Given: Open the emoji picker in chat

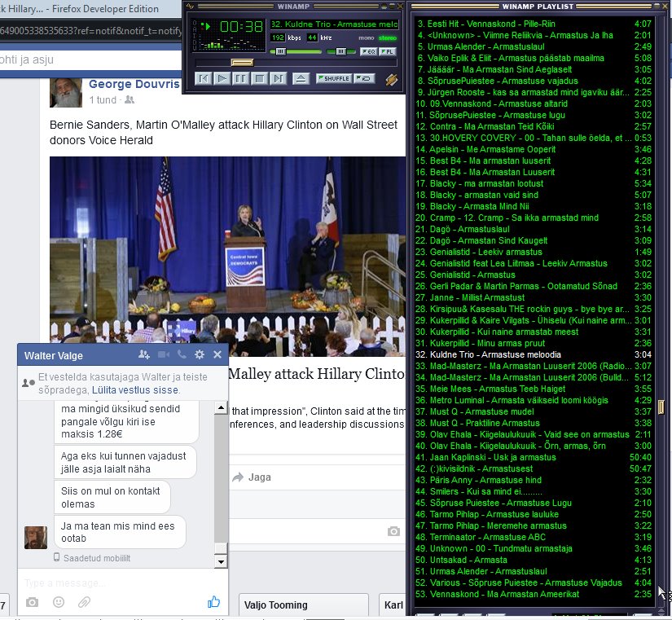Looking at the screenshot, I should (x=59, y=602).
